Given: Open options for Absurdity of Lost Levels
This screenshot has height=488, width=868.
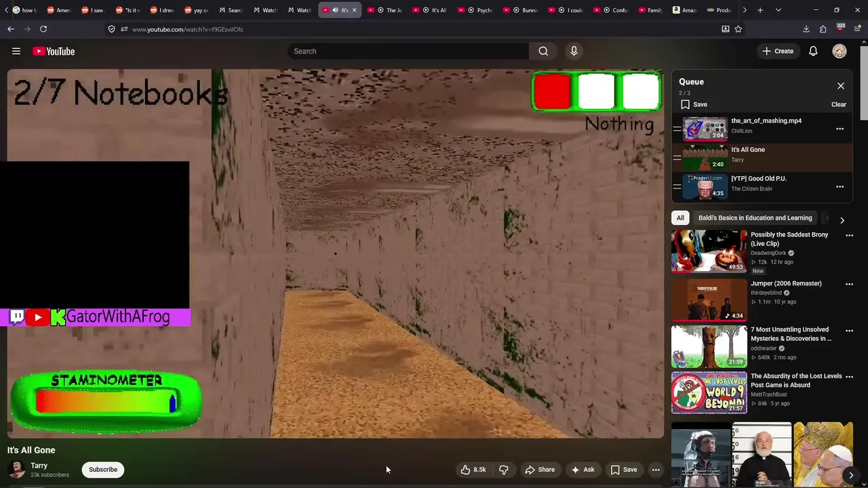Looking at the screenshot, I should coord(849,376).
